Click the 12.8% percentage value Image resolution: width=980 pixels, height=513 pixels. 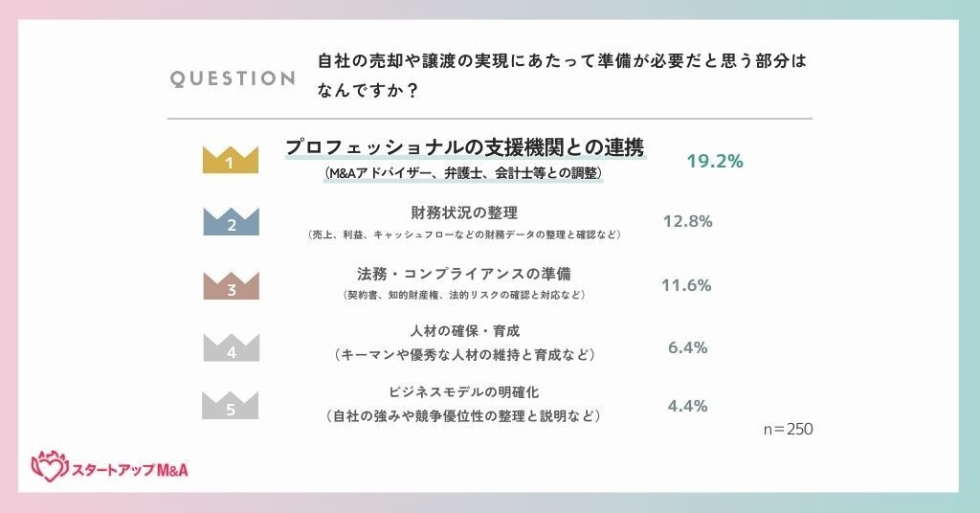pyautogui.click(x=688, y=222)
